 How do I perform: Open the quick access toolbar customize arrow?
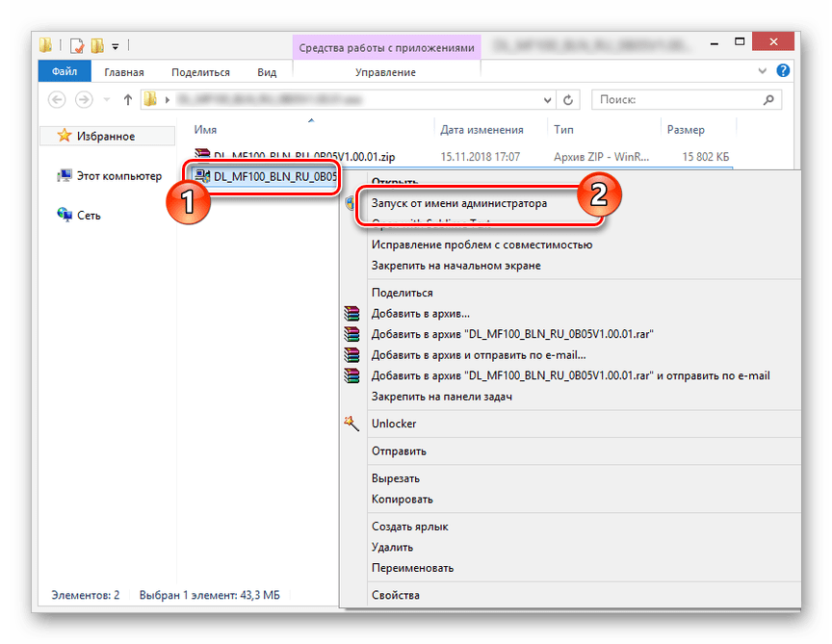click(116, 46)
